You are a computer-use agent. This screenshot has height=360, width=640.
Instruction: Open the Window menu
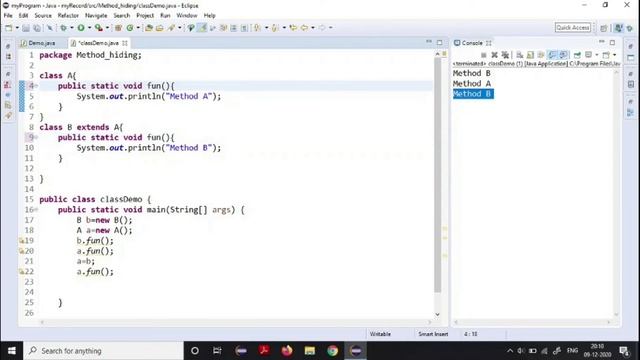tap(187, 16)
